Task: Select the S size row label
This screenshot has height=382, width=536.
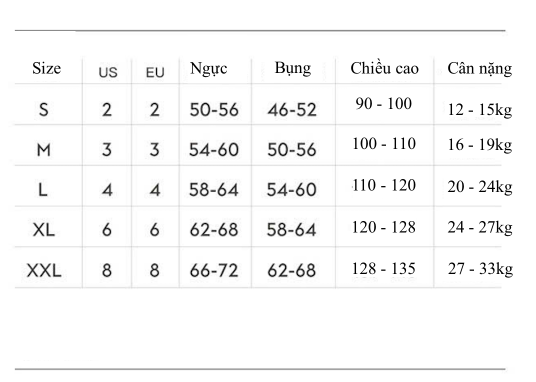Action: click(x=43, y=110)
